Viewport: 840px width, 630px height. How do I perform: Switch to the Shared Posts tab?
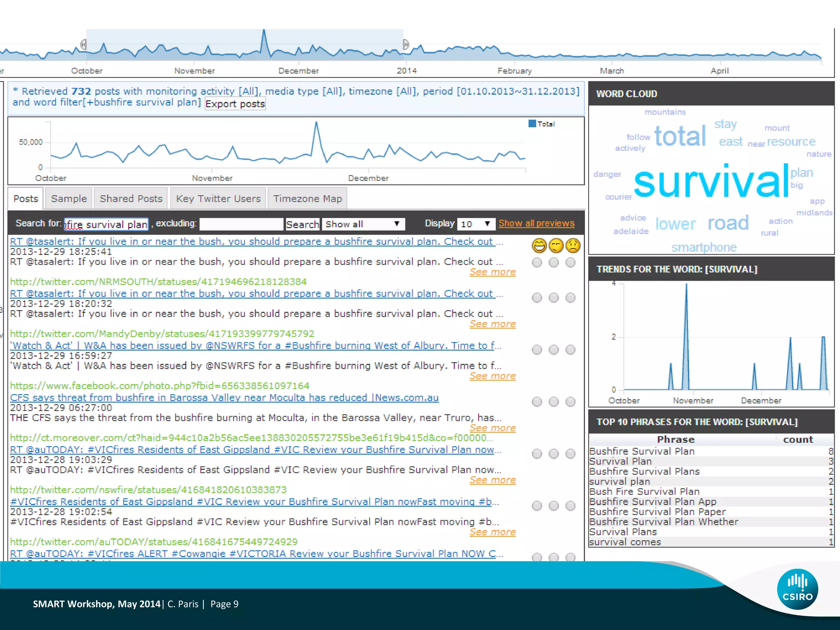[x=131, y=199]
